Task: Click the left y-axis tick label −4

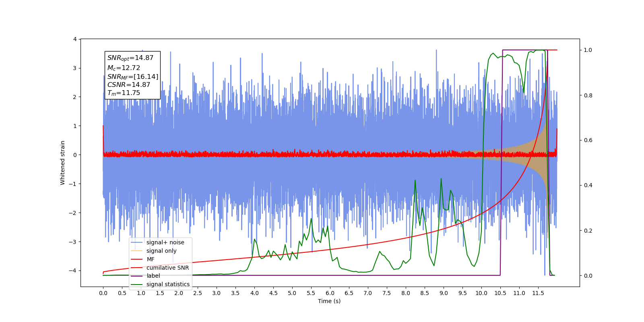Action: pyautogui.click(x=73, y=270)
